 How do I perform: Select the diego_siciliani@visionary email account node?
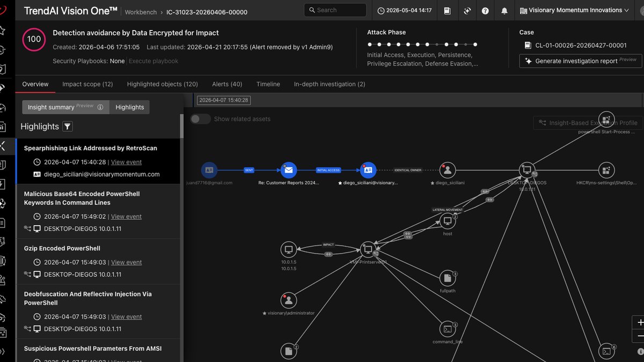368,171
